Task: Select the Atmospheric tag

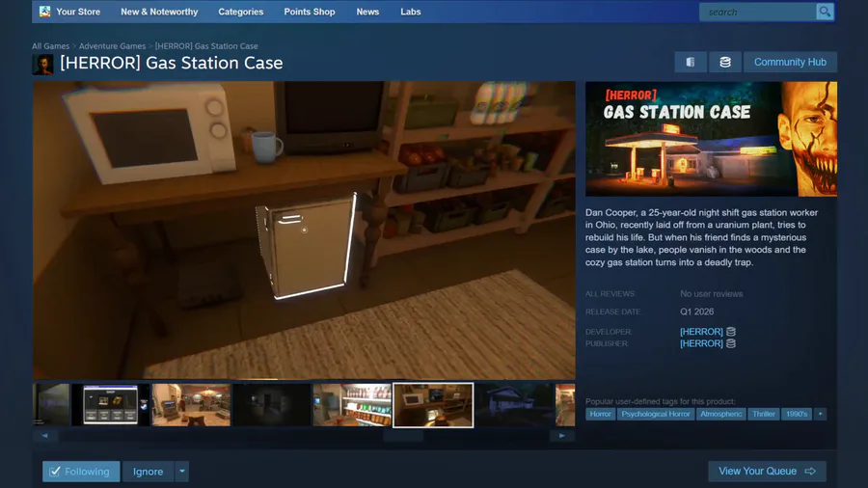Action: [720, 414]
